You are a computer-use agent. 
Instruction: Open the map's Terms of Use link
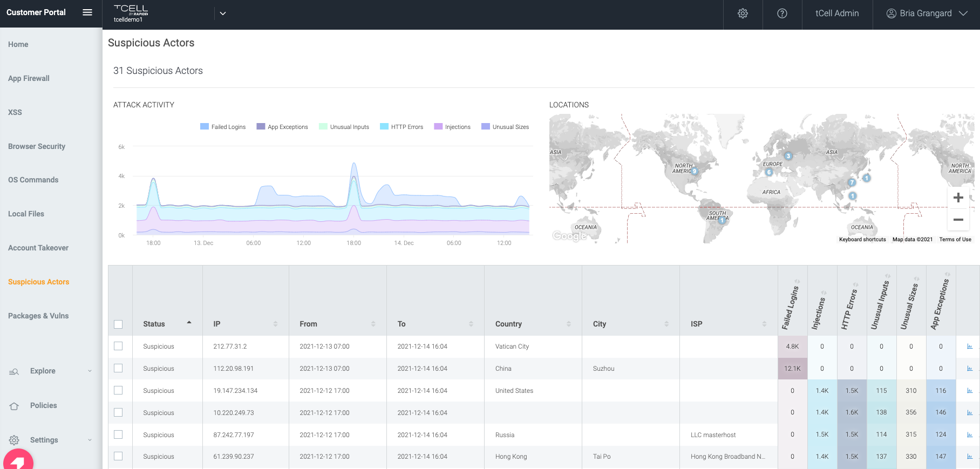pyautogui.click(x=955, y=240)
